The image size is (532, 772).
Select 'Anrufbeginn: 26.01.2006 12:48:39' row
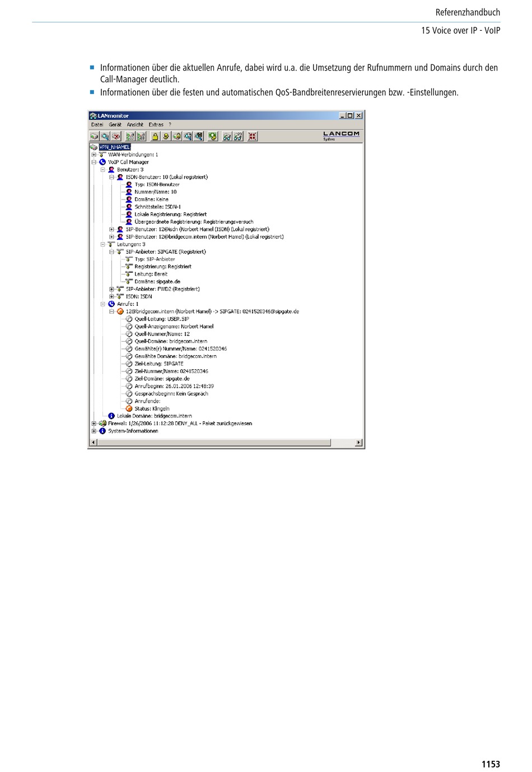174,386
